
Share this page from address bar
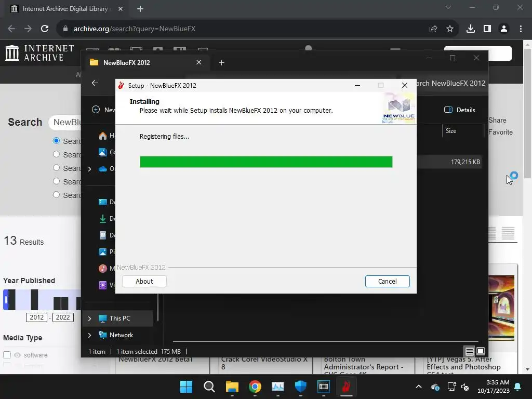point(433,29)
